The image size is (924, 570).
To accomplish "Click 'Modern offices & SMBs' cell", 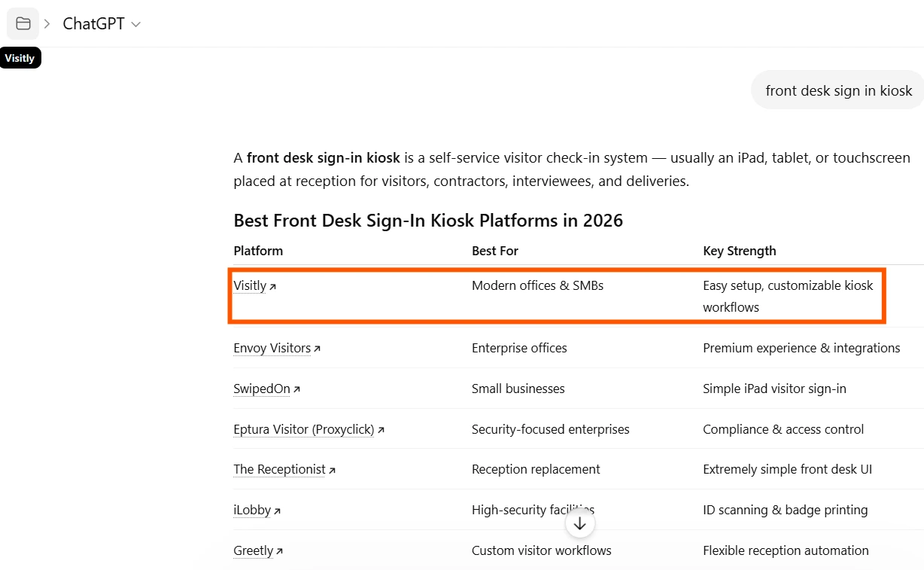I will [537, 285].
